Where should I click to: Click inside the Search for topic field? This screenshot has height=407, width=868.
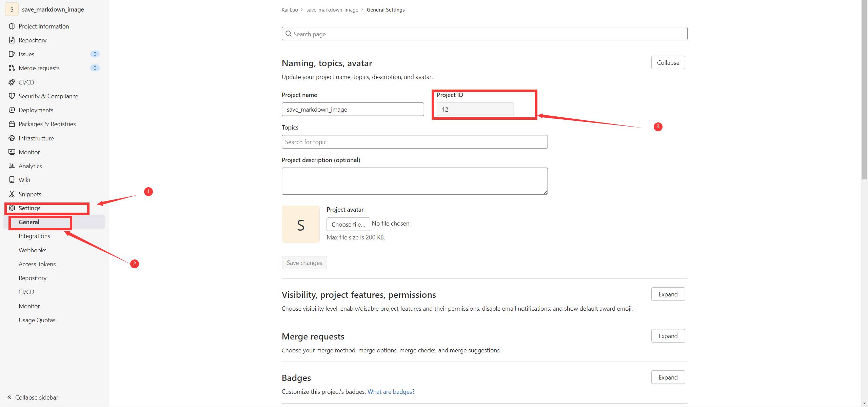[414, 142]
